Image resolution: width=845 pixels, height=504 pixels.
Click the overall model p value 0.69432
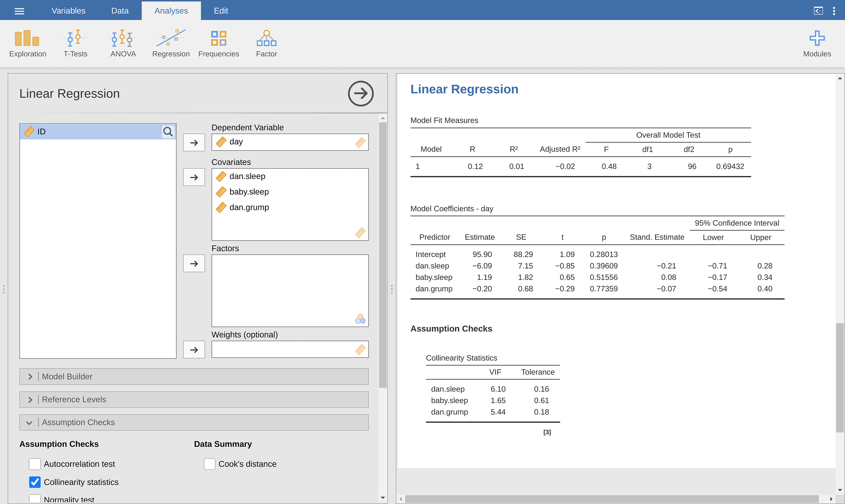[730, 166]
